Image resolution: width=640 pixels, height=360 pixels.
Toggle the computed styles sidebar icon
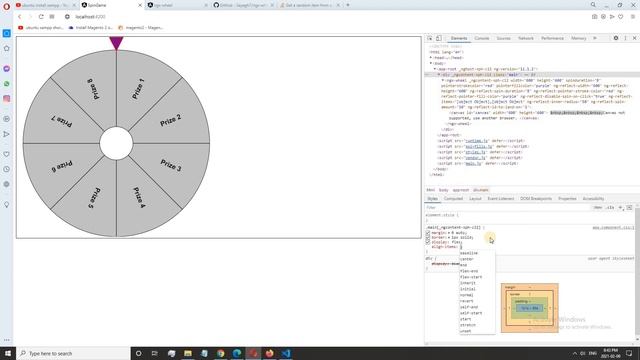pyautogui.click(x=629, y=207)
